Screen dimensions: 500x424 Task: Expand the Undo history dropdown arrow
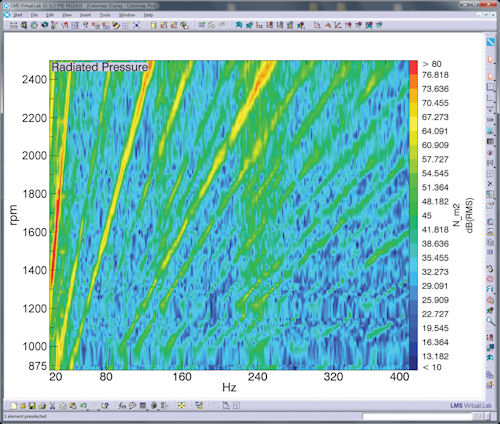click(88, 410)
